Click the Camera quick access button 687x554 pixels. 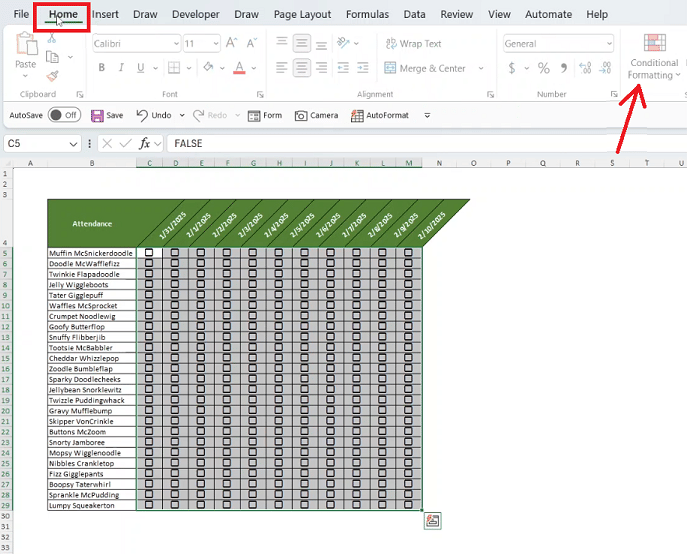pyautogui.click(x=316, y=115)
